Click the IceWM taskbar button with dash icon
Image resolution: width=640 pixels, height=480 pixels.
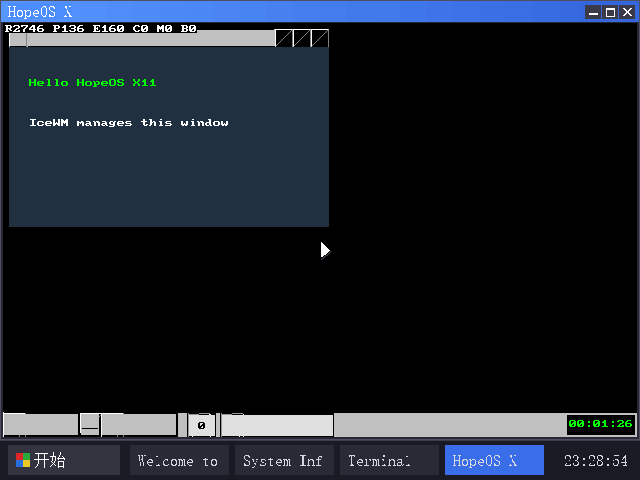point(90,425)
